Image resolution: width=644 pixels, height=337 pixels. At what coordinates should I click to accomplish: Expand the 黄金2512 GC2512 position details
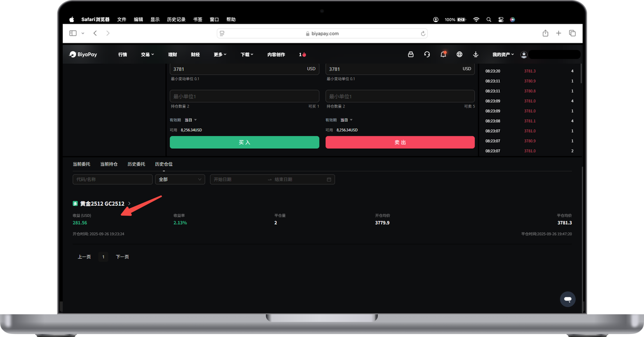tap(129, 204)
